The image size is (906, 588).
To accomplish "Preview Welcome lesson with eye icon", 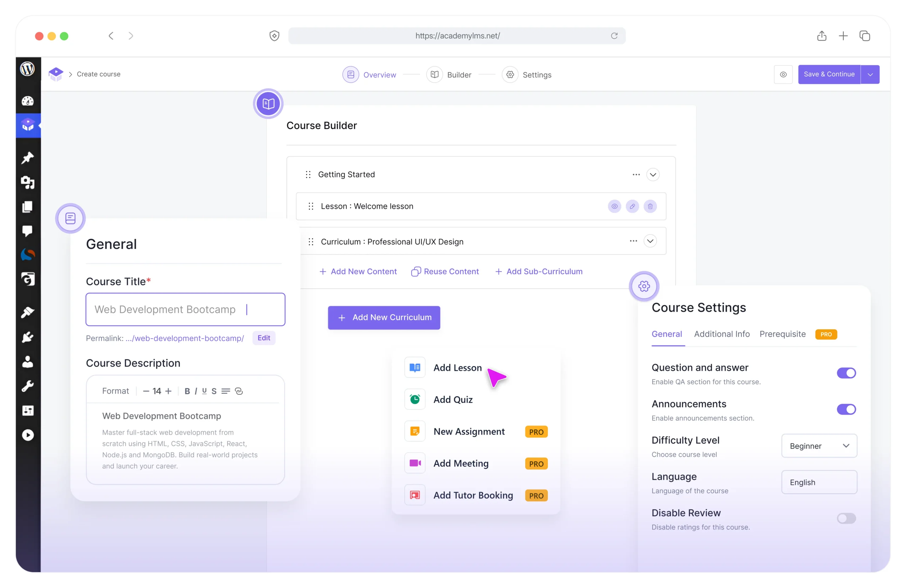I will (x=614, y=206).
